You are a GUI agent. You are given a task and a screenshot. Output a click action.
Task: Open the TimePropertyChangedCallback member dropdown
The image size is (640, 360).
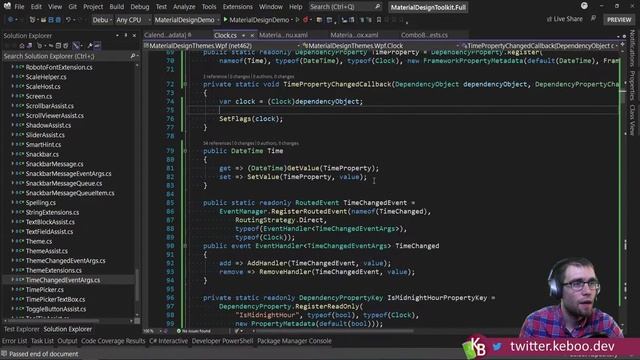[540, 46]
